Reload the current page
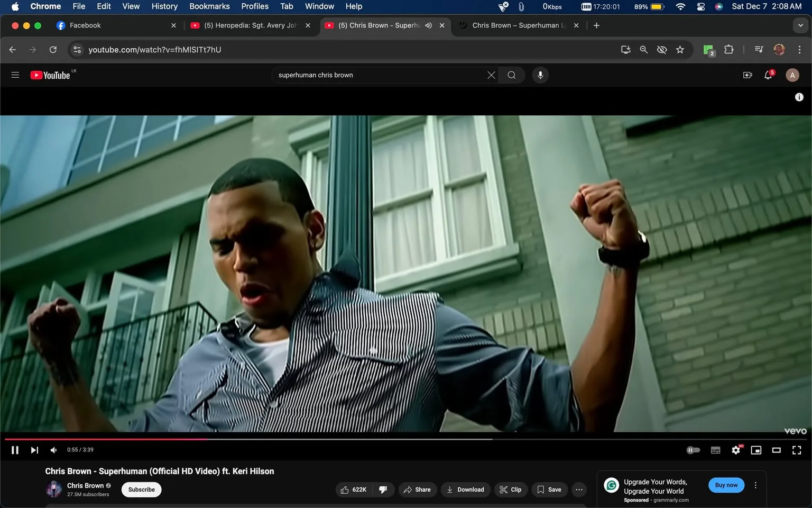 pyautogui.click(x=53, y=50)
